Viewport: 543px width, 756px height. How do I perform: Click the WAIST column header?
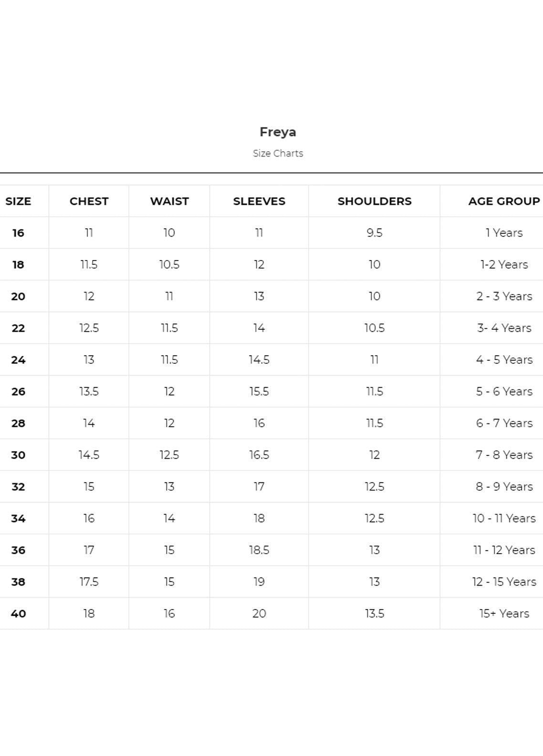point(169,201)
